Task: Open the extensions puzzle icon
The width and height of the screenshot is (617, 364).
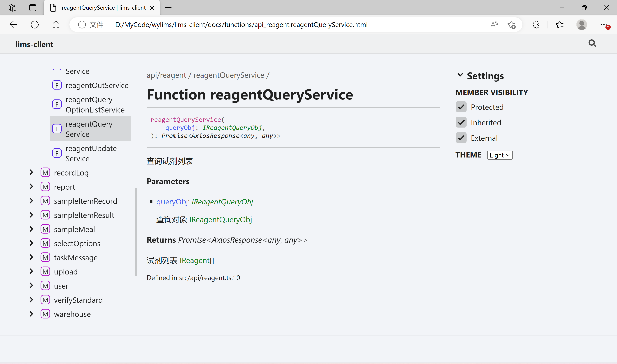Action: (x=536, y=25)
